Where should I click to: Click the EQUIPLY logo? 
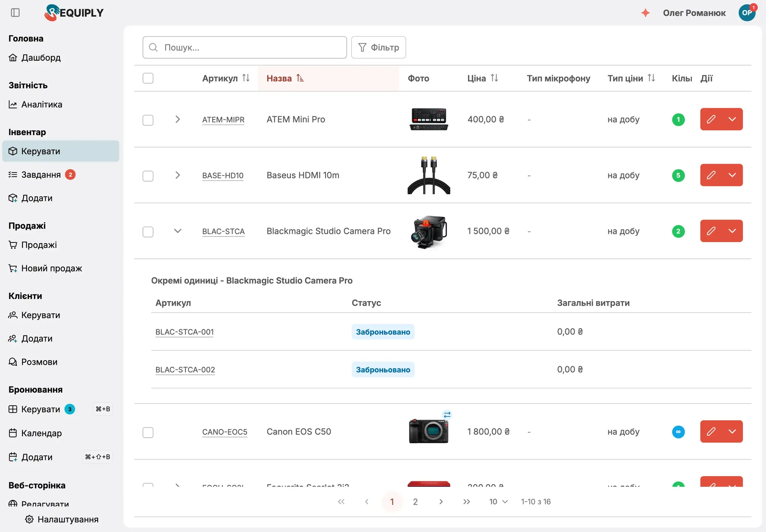(x=74, y=13)
